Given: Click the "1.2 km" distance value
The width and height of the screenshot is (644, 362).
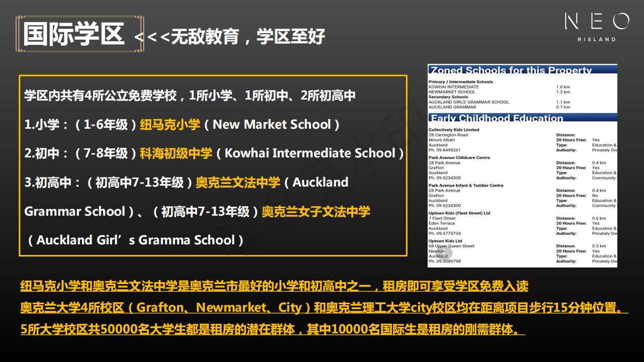Looking at the screenshot, I should tap(563, 92).
